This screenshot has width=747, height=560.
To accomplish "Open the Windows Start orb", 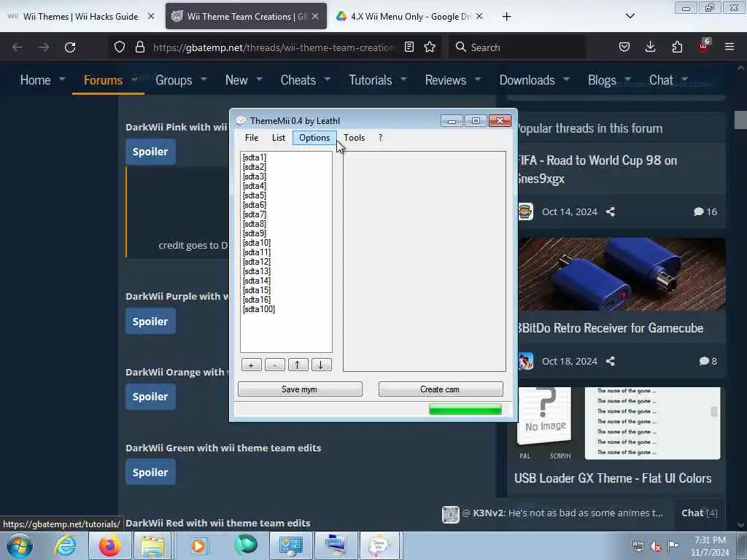I will (x=20, y=545).
